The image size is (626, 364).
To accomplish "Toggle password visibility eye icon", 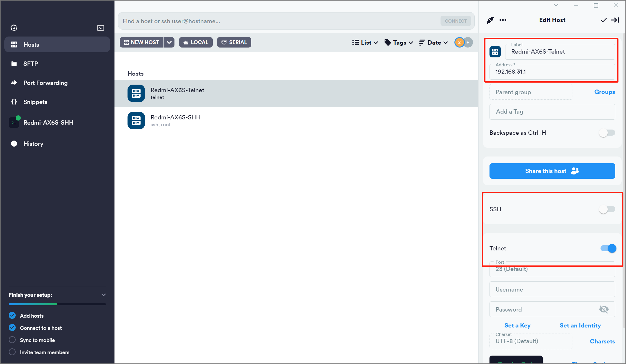I will tap(604, 310).
